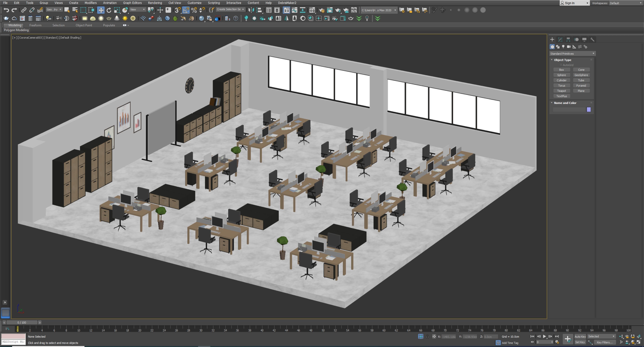The width and height of the screenshot is (644, 347).
Task: Click the object name input field
Action: (569, 109)
